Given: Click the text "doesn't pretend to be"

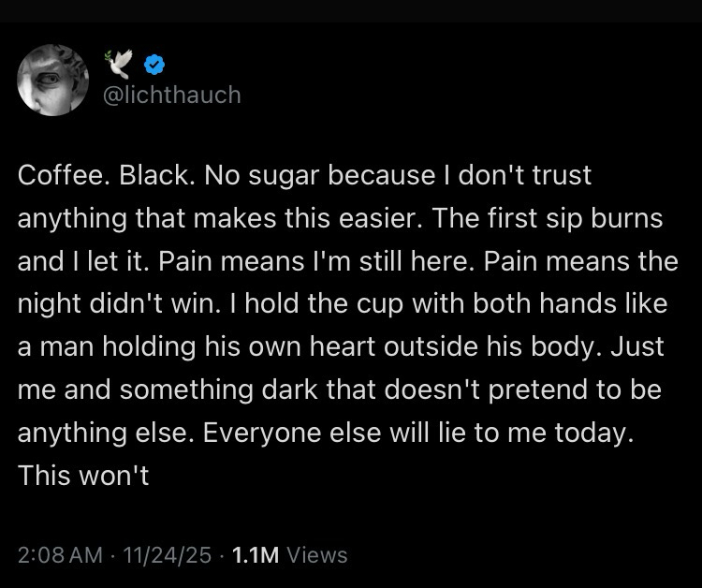Looking at the screenshot, I should click(x=530, y=390).
